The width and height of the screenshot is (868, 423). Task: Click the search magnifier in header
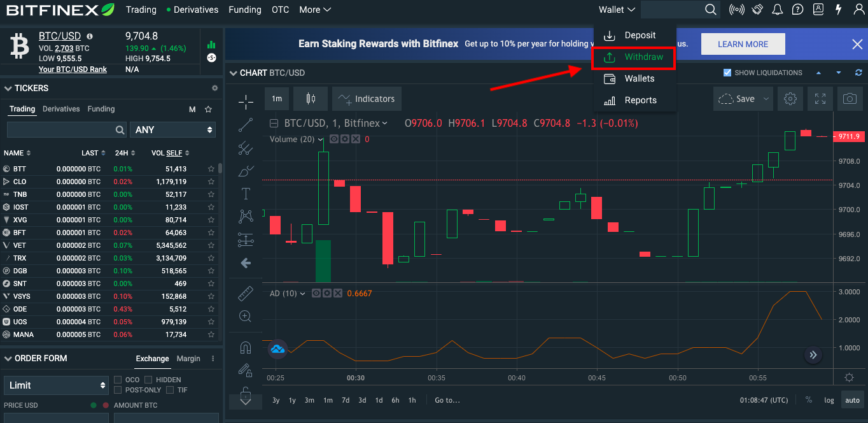(711, 10)
